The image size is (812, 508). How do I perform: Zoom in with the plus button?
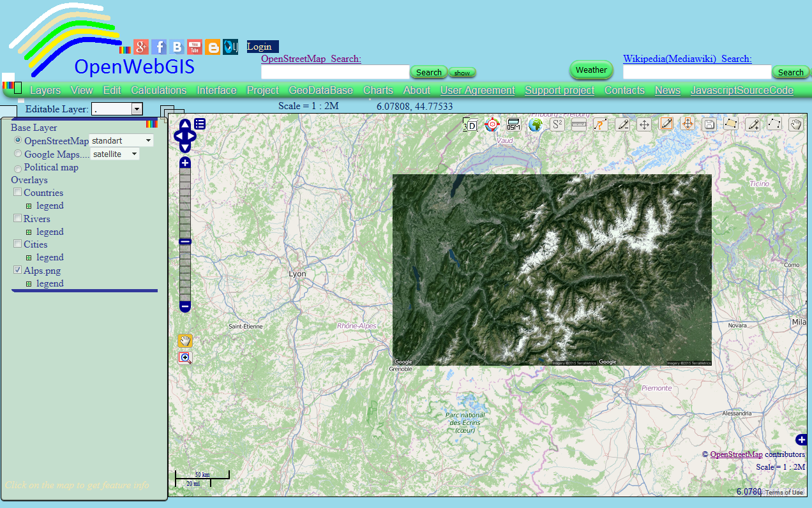click(185, 163)
